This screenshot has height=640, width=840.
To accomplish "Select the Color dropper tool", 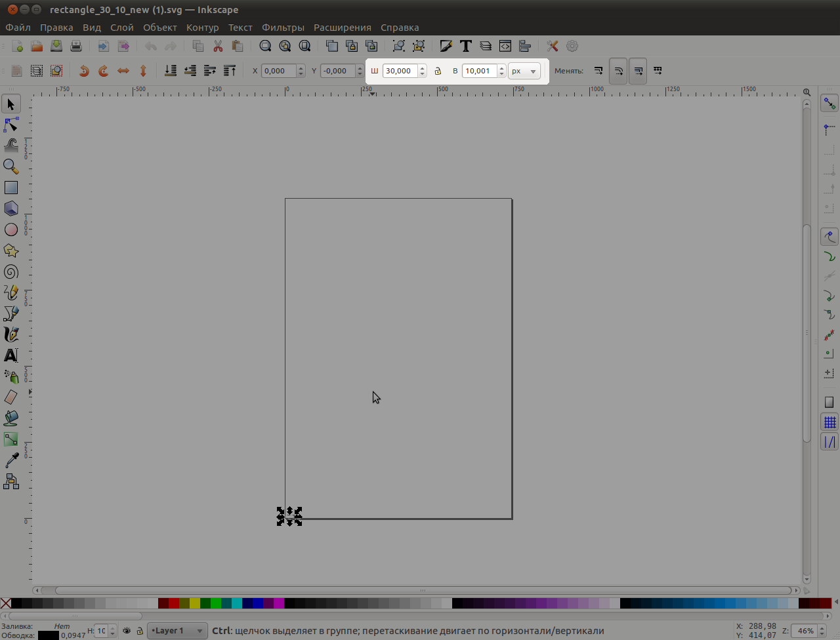I will click(11, 460).
